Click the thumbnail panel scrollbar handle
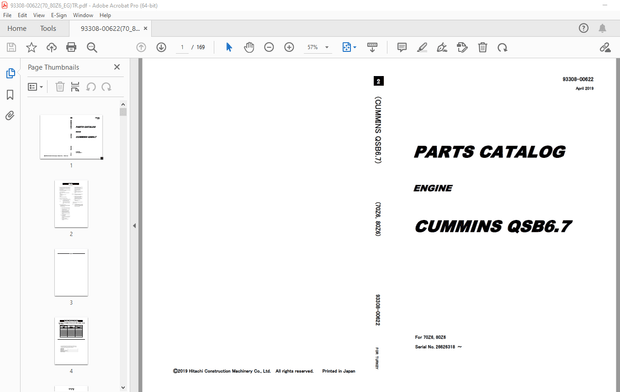 123,112
